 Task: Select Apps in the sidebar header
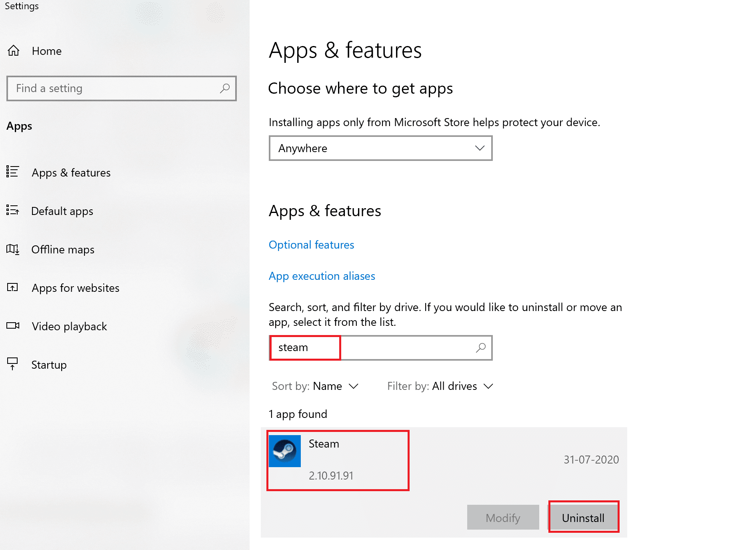tap(19, 126)
